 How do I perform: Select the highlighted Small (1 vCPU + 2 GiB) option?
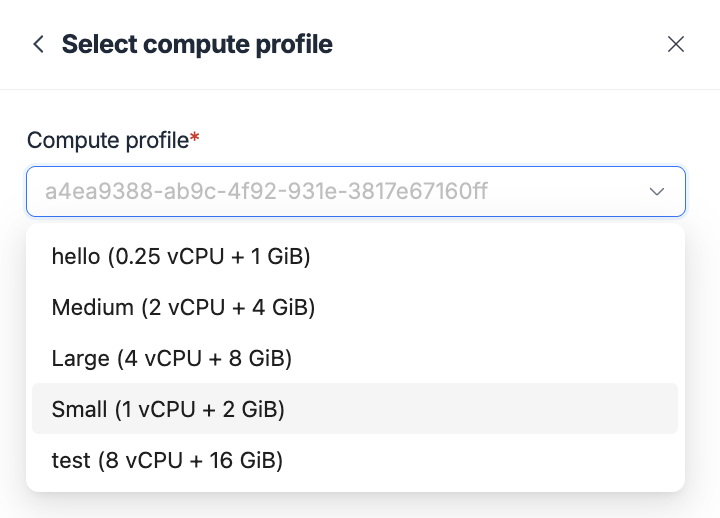(x=169, y=409)
